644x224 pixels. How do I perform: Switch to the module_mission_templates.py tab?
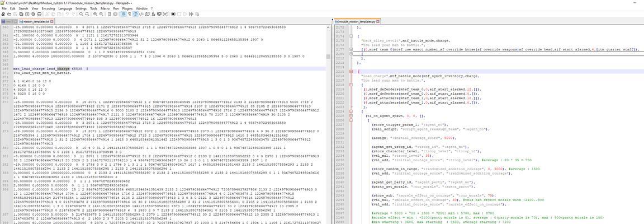coord(357,21)
